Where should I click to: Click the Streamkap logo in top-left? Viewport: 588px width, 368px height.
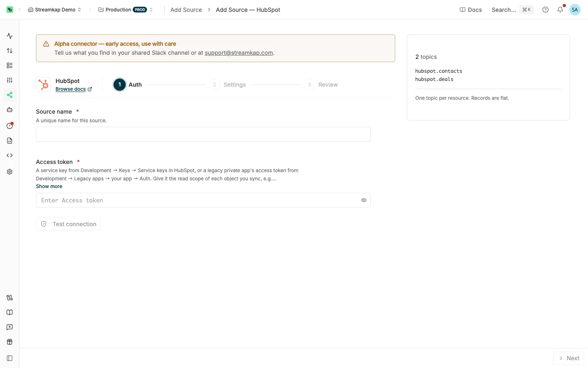10,9
